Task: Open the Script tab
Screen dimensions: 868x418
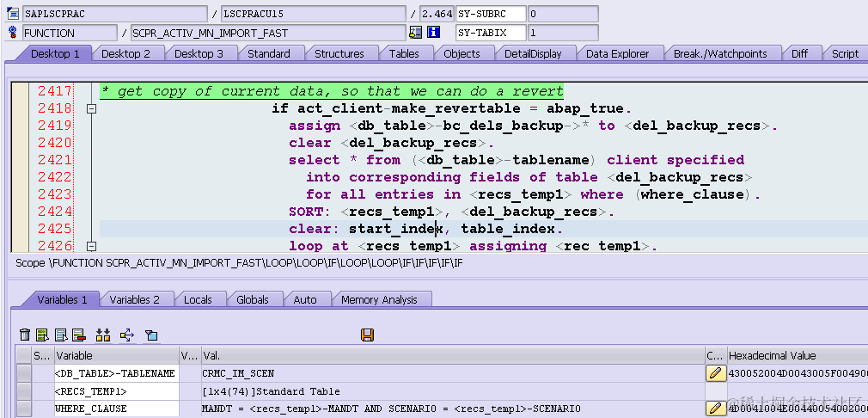Action: 845,53
